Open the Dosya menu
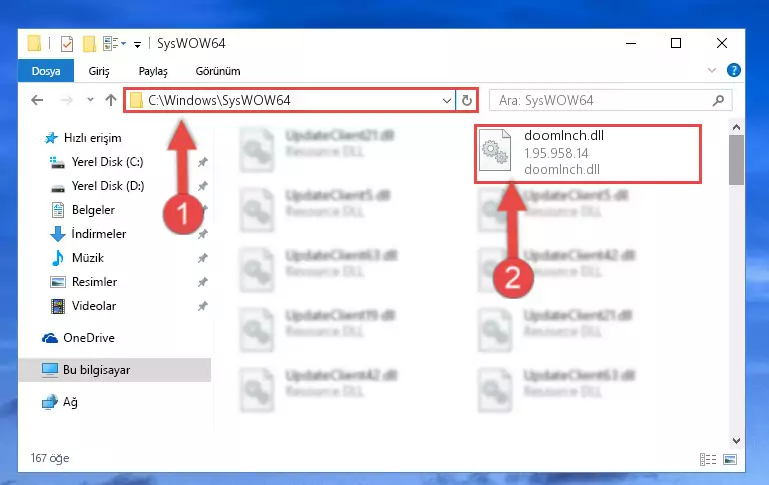The image size is (769, 485). coord(46,71)
